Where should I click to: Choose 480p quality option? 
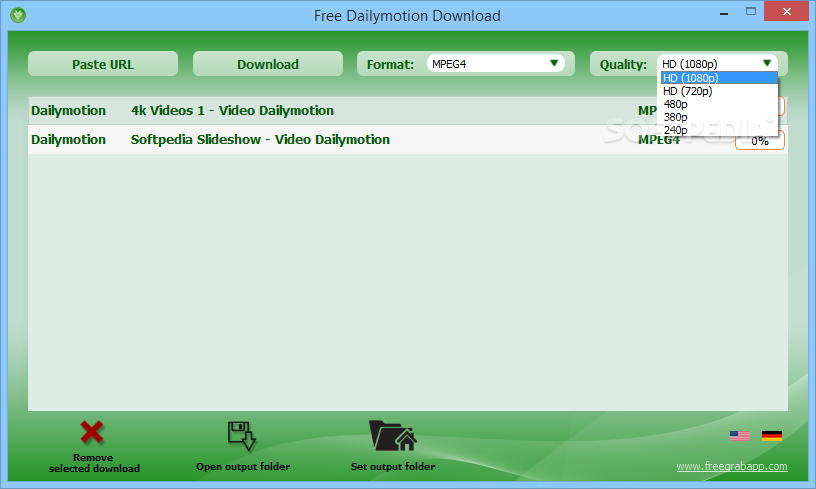point(719,104)
